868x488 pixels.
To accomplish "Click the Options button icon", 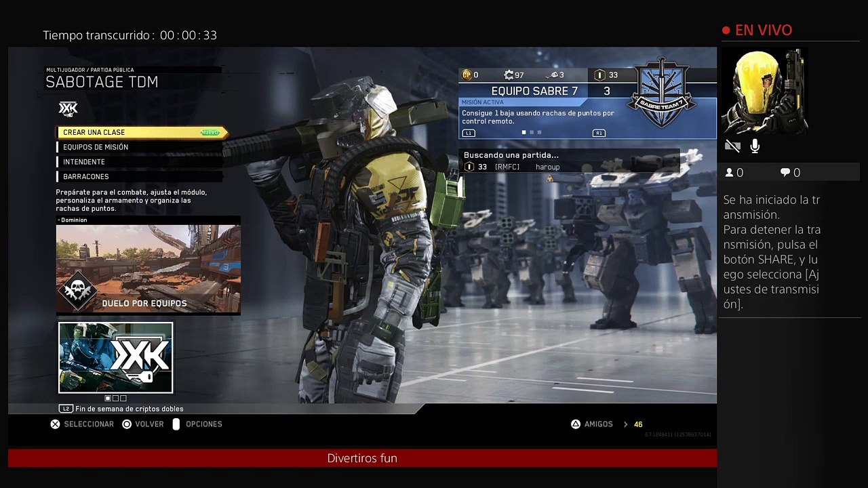I will point(176,424).
